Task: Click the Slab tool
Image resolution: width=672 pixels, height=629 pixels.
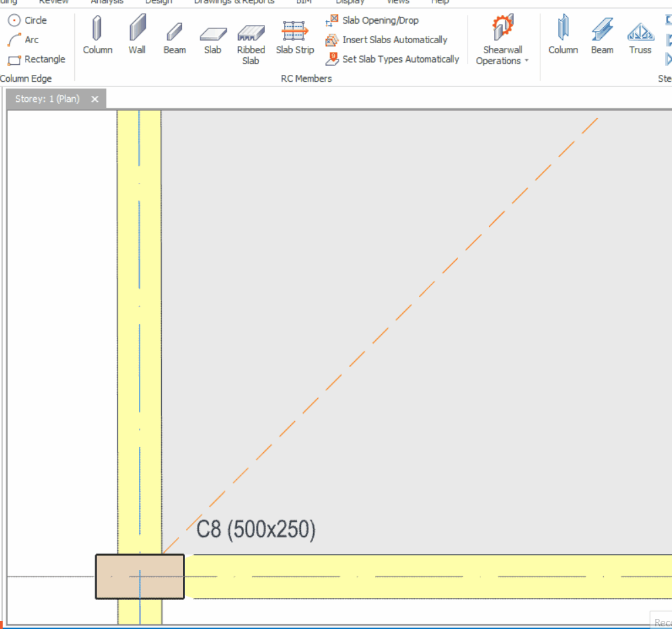Action: pyautogui.click(x=213, y=36)
